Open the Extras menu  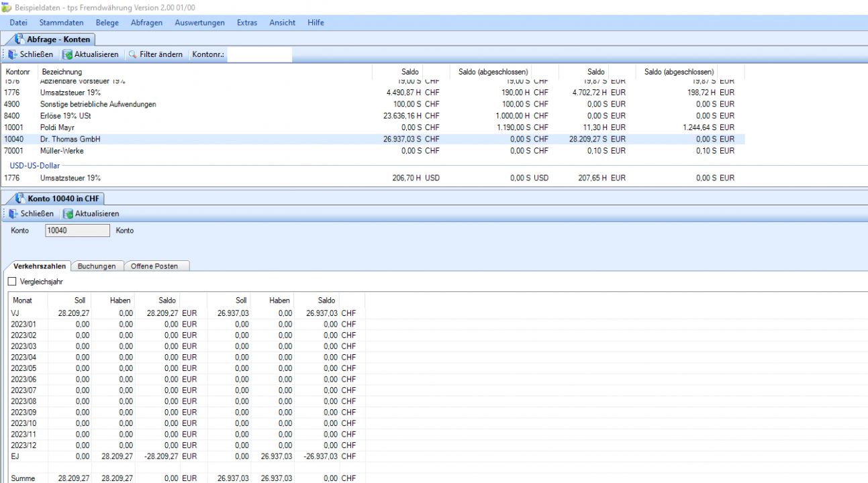point(246,23)
